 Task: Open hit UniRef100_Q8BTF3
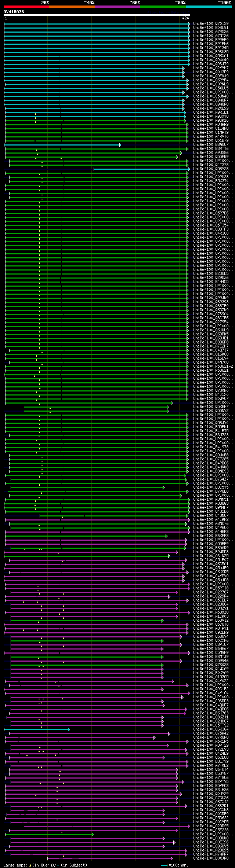pyautogui.click(x=211, y=229)
